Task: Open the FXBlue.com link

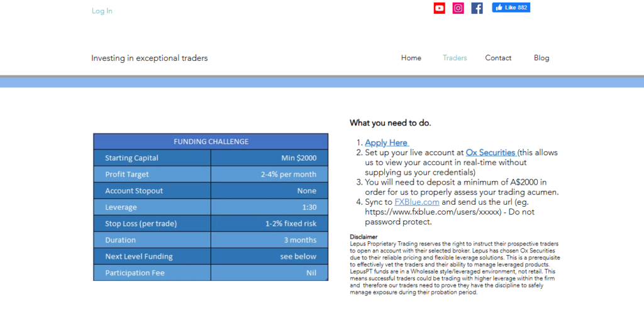Action: (x=417, y=202)
